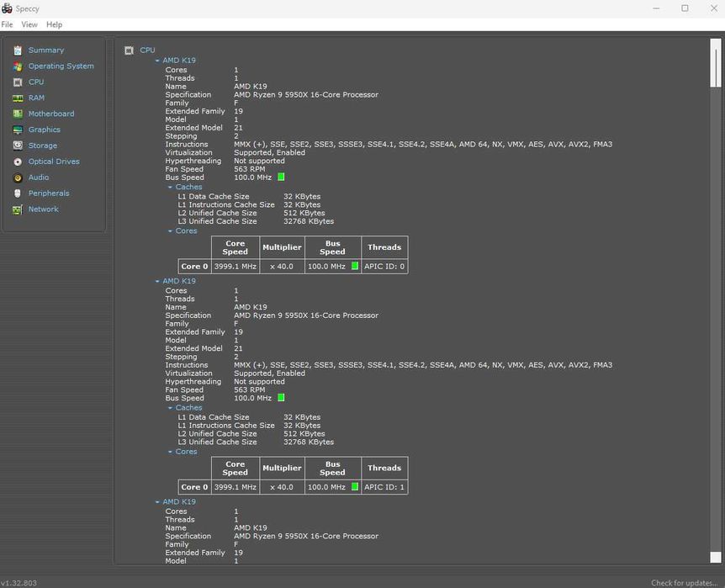Viewport: 725px width, 588px height.
Task: Open the View menu
Action: click(x=29, y=24)
